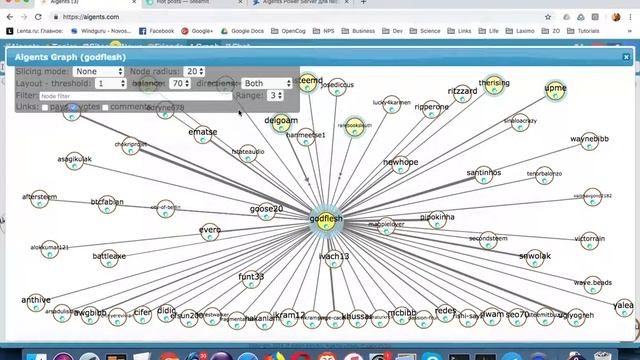Select the mcbibb node
The height and width of the screenshot is (360, 640).
402,316
